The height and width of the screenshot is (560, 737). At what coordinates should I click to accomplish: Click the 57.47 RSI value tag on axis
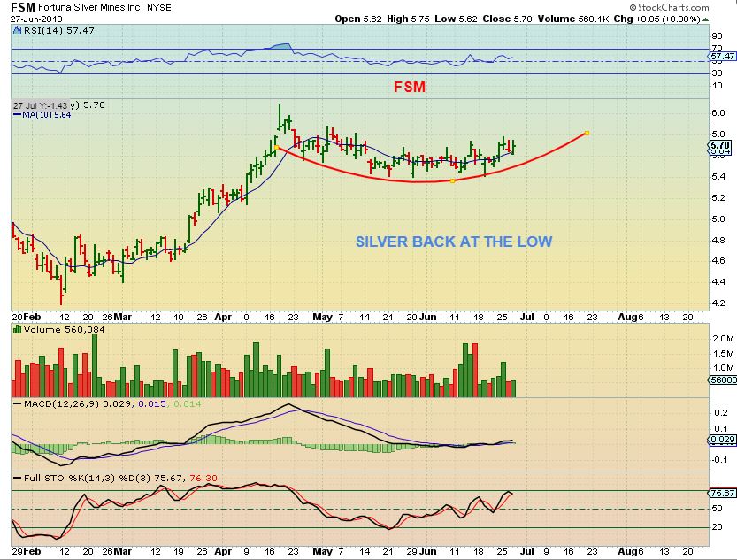[x=722, y=56]
